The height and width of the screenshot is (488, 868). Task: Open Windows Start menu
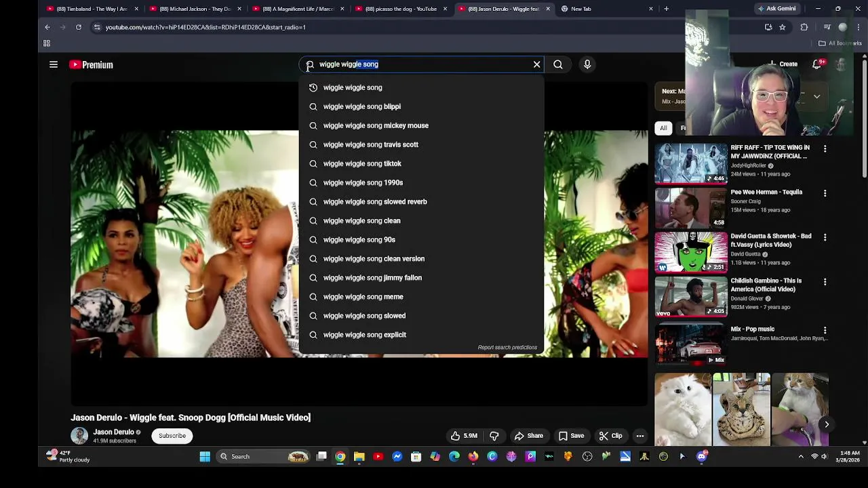point(205,457)
